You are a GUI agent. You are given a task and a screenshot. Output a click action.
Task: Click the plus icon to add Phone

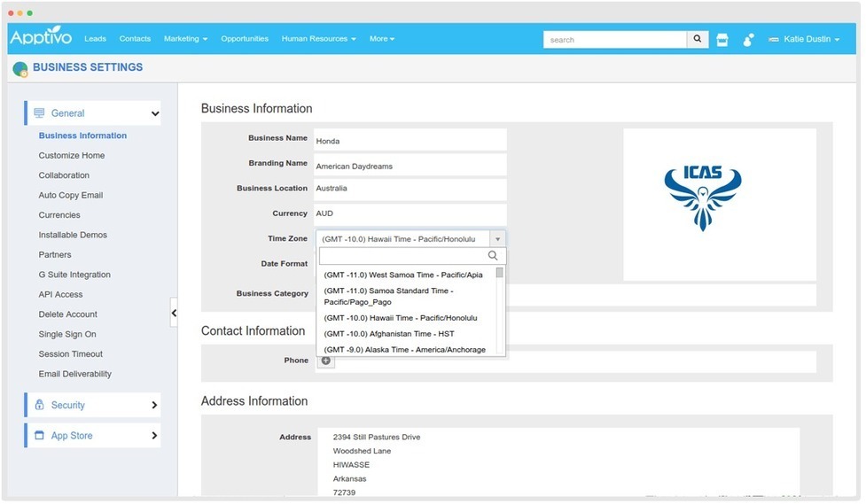(325, 361)
